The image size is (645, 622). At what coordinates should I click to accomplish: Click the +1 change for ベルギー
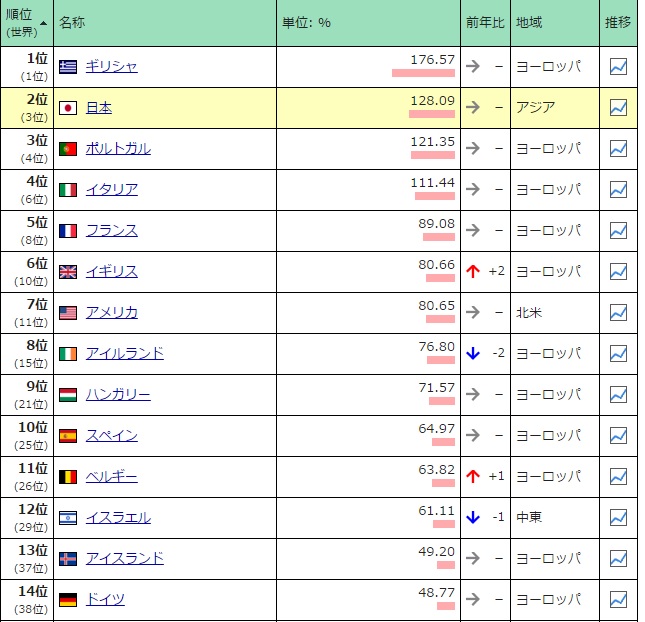pyautogui.click(x=496, y=476)
